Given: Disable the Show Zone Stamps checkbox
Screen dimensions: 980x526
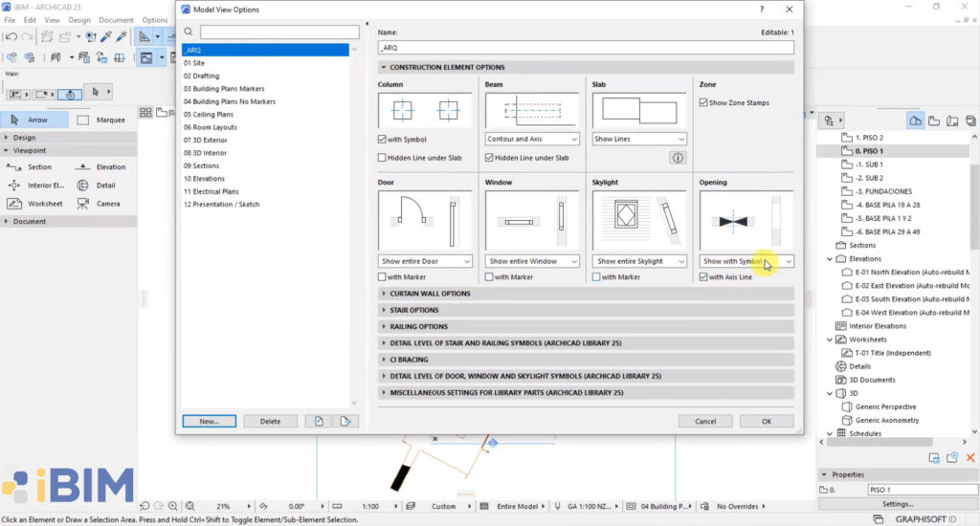Looking at the screenshot, I should click(703, 102).
